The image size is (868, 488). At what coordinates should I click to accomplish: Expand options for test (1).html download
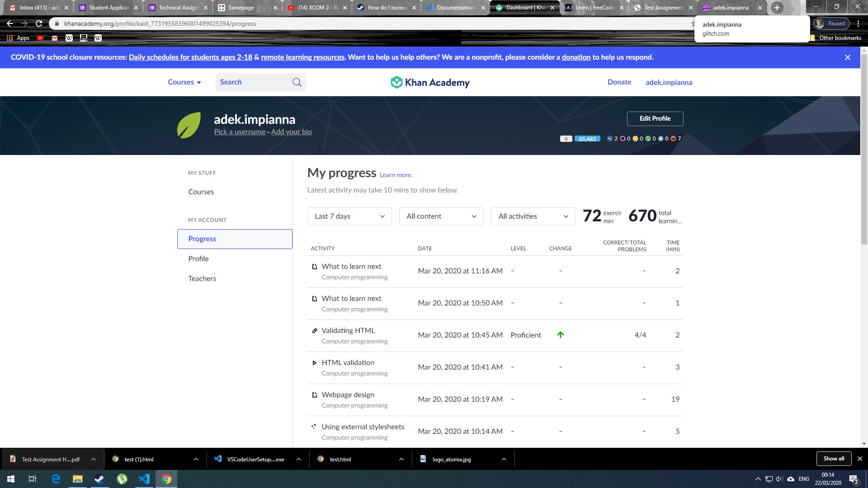(196, 459)
